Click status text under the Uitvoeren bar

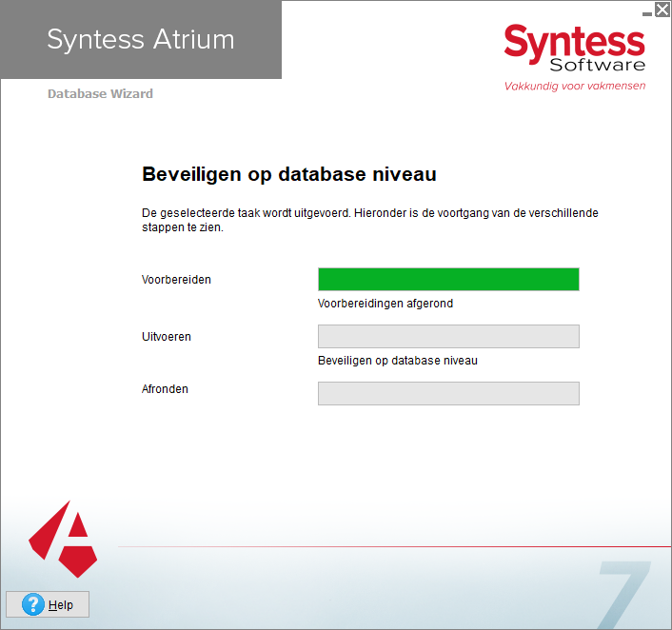coord(398,361)
